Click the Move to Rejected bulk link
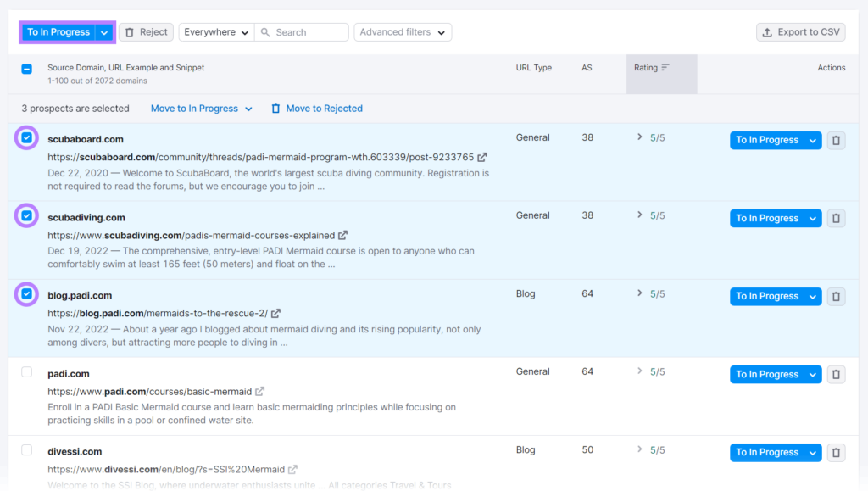The height and width of the screenshot is (491, 868). click(317, 109)
